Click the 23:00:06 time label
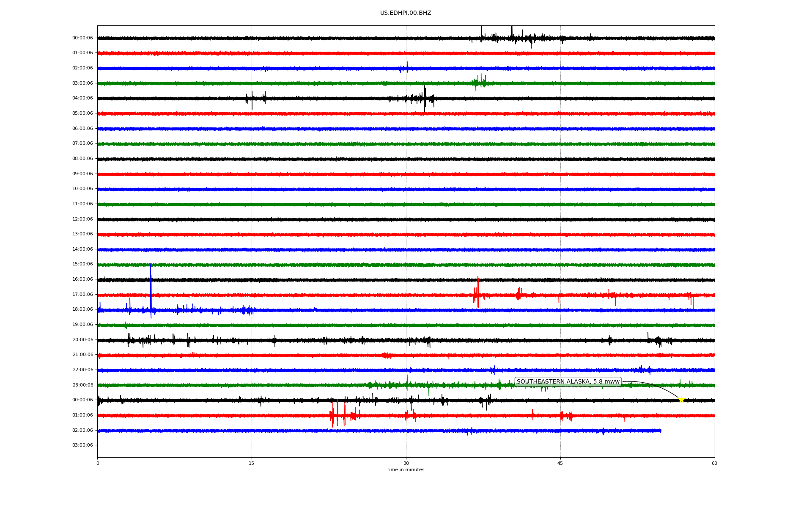Viewport: 812px width, 508px height. click(82, 385)
